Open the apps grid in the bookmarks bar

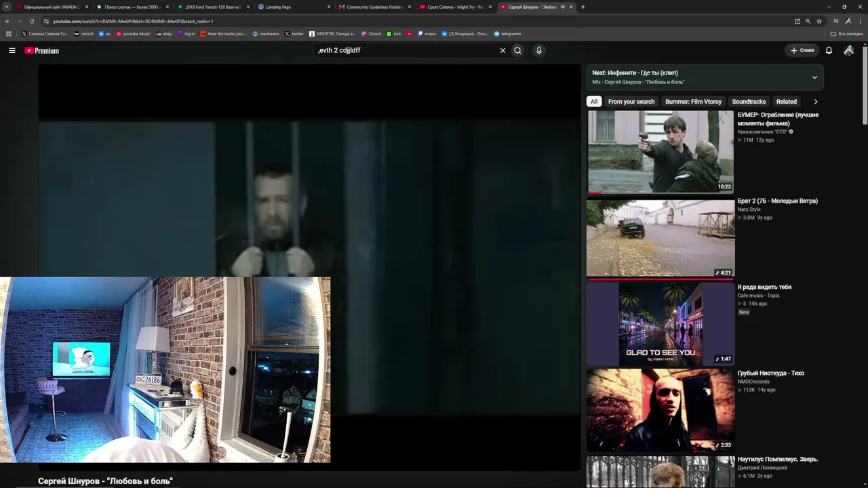click(9, 34)
